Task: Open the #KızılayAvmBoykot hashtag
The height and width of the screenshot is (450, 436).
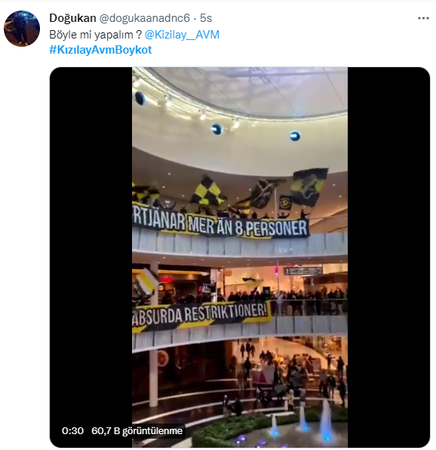Action: (101, 50)
